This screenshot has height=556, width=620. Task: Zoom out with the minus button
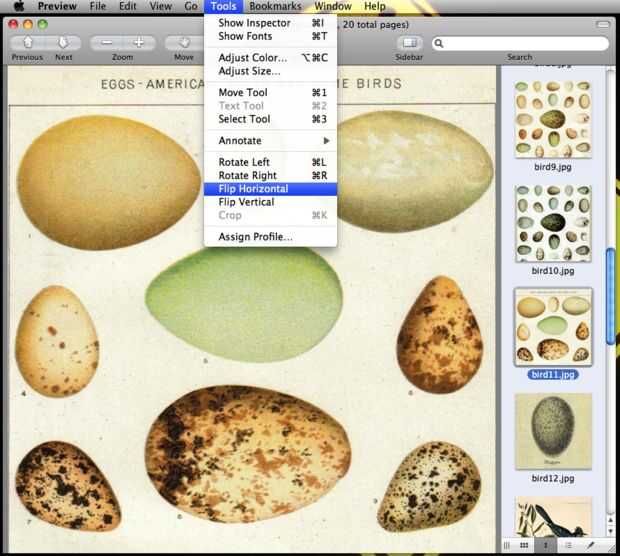click(x=106, y=43)
